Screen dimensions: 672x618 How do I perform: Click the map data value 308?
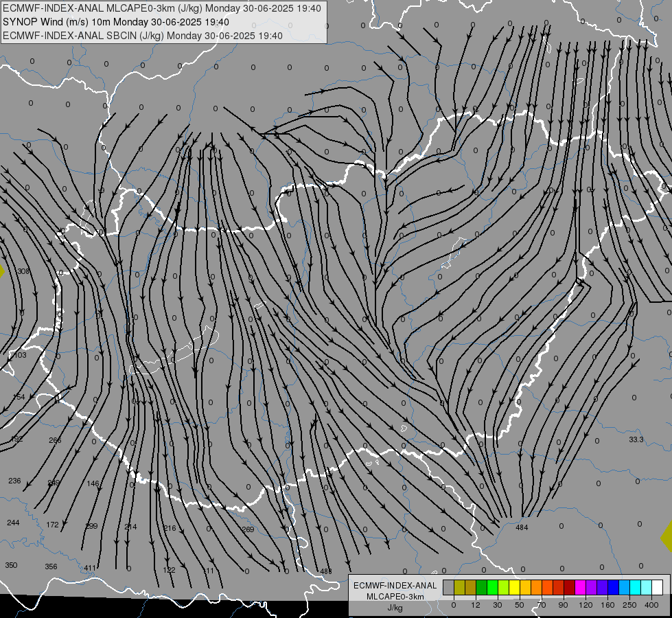click(x=23, y=271)
